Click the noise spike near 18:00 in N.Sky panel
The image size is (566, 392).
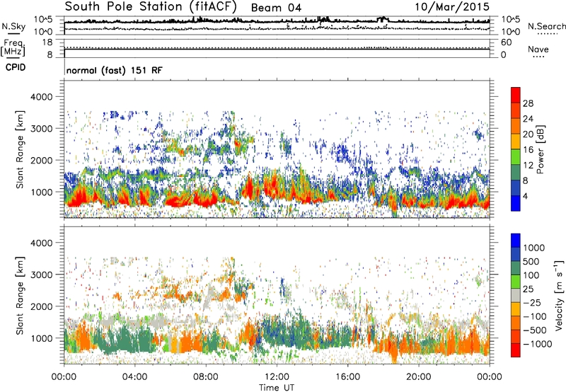pos(381,19)
